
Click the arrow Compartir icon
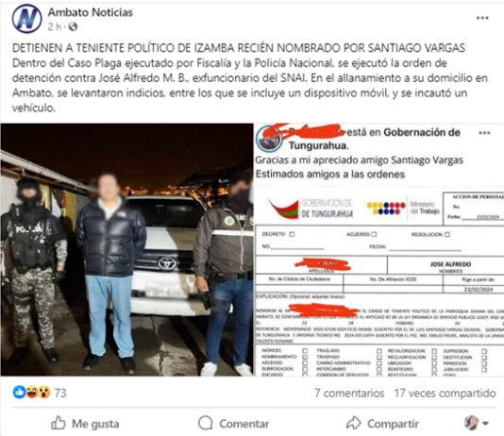354,423
